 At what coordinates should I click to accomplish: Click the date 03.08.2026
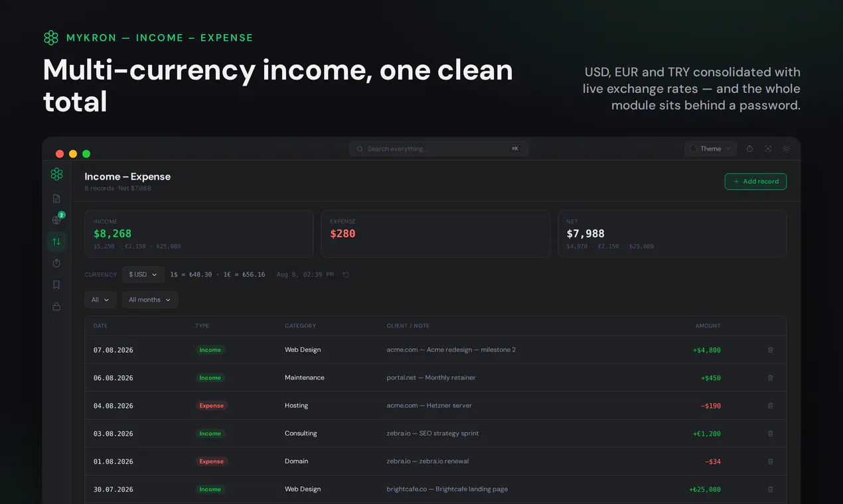point(113,434)
